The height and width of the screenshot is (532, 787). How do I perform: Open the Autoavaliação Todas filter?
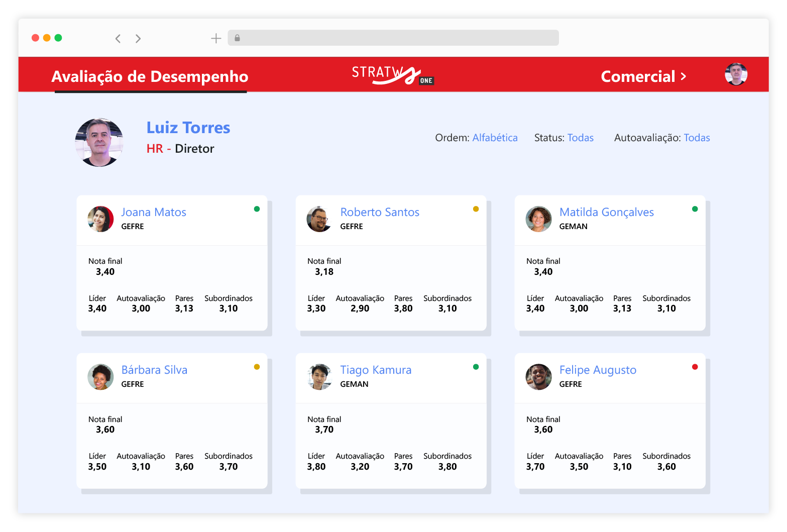click(697, 138)
